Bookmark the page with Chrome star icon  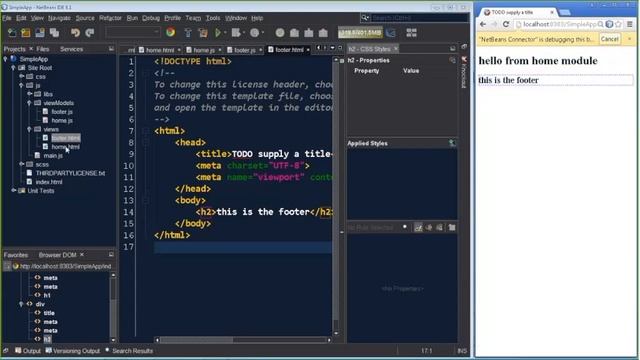point(618,24)
